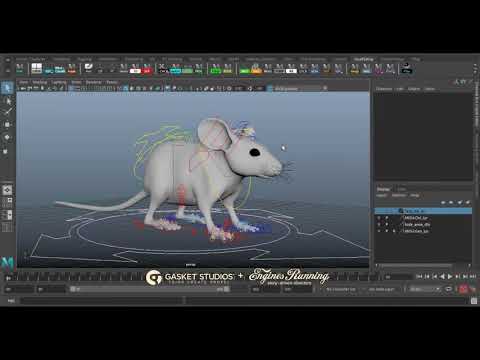Click the current frame input field
480x360 pixels.
coord(398,276)
